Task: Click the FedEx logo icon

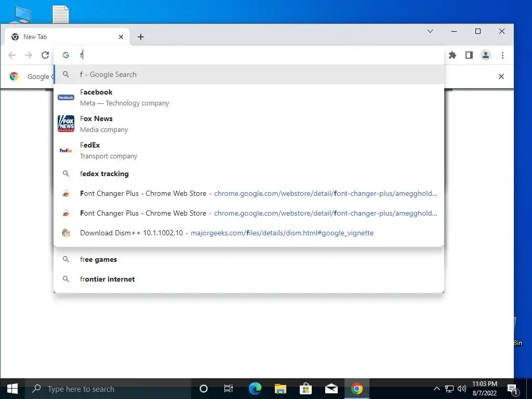Action: (x=66, y=150)
